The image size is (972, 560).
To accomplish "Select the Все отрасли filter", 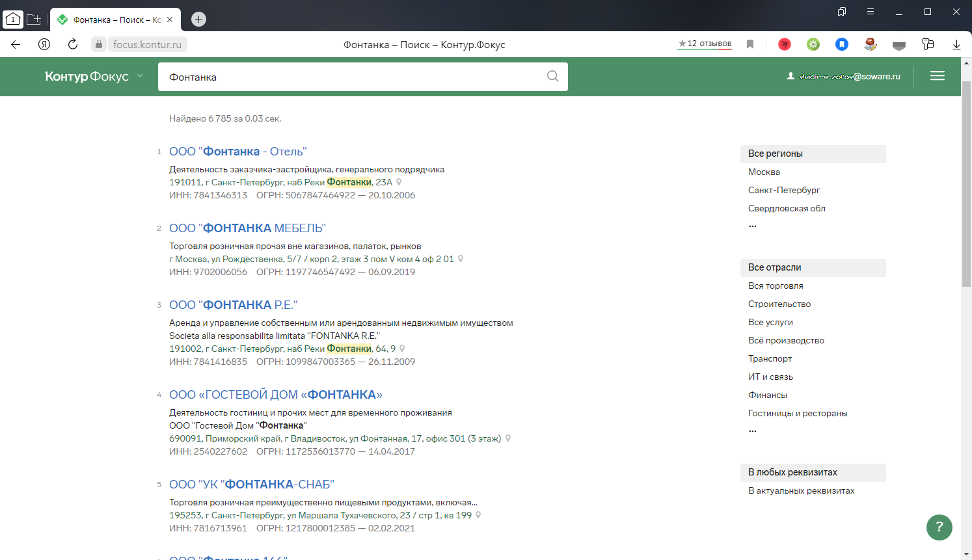I will coord(813,267).
